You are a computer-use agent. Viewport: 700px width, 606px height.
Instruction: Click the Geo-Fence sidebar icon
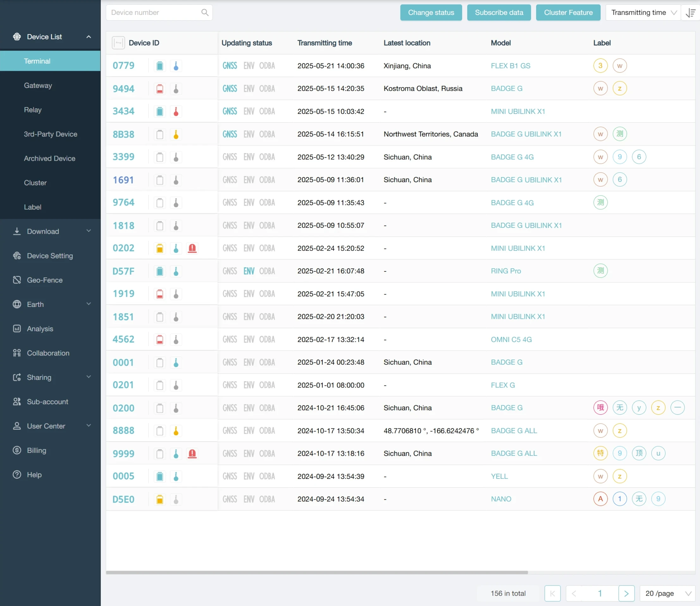(x=17, y=280)
